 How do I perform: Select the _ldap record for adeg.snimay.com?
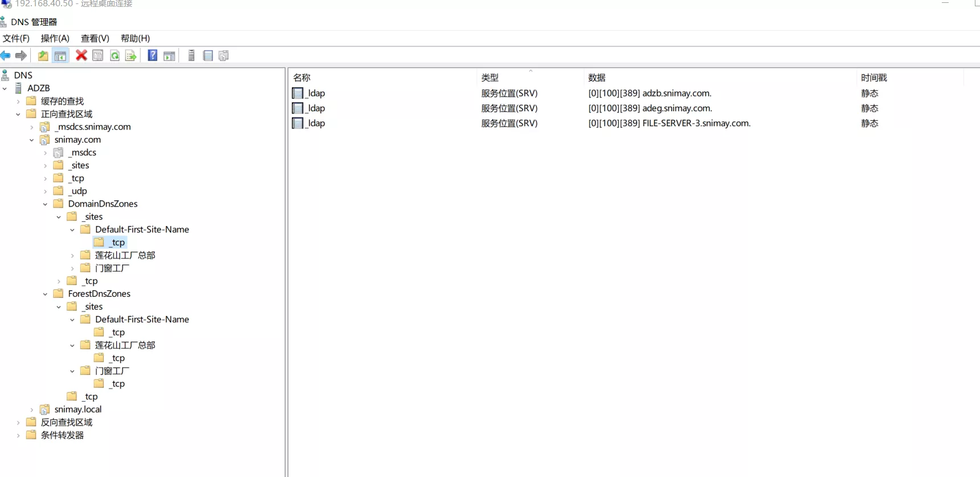point(316,108)
